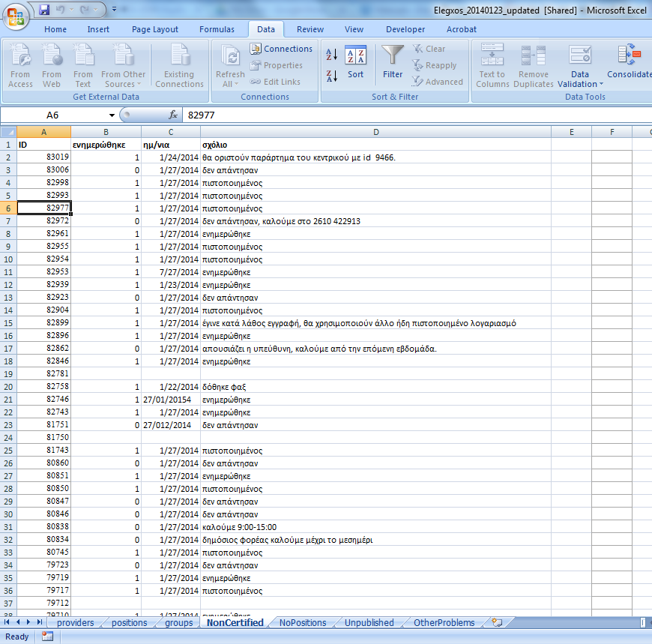
Task: Save the workbook with the Quick Access icon
Action: pos(44,10)
